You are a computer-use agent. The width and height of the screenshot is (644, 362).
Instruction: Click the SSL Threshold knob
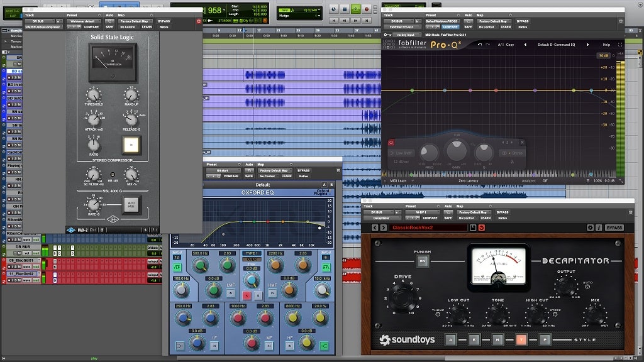point(94,96)
